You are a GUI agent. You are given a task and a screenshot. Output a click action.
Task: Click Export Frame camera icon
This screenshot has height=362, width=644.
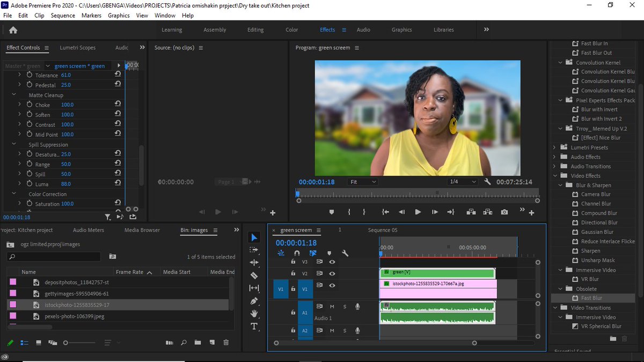coord(504,212)
